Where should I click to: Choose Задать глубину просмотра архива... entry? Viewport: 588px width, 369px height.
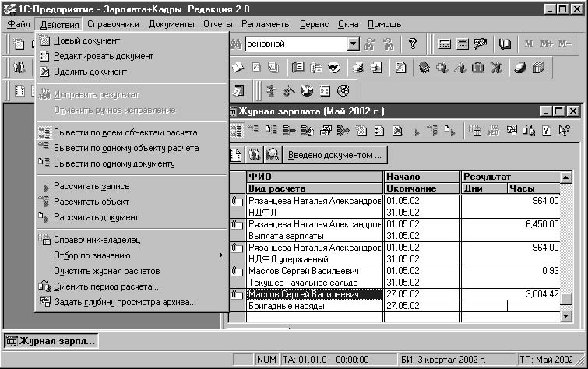(132, 302)
